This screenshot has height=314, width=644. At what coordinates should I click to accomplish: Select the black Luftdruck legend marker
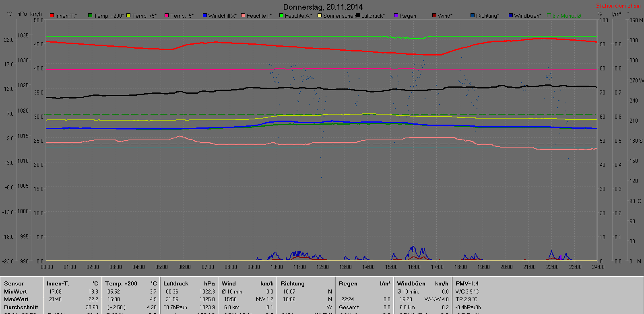tap(358, 16)
